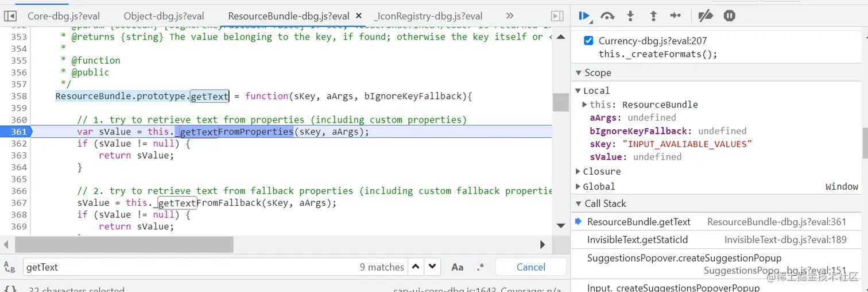Resume script execution
Screen dimensions: 868x292
tap(584, 16)
